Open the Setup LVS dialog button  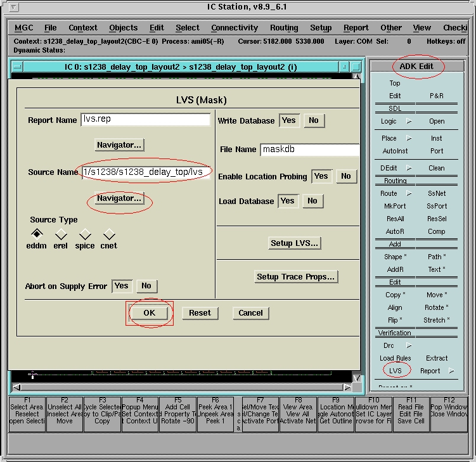294,243
